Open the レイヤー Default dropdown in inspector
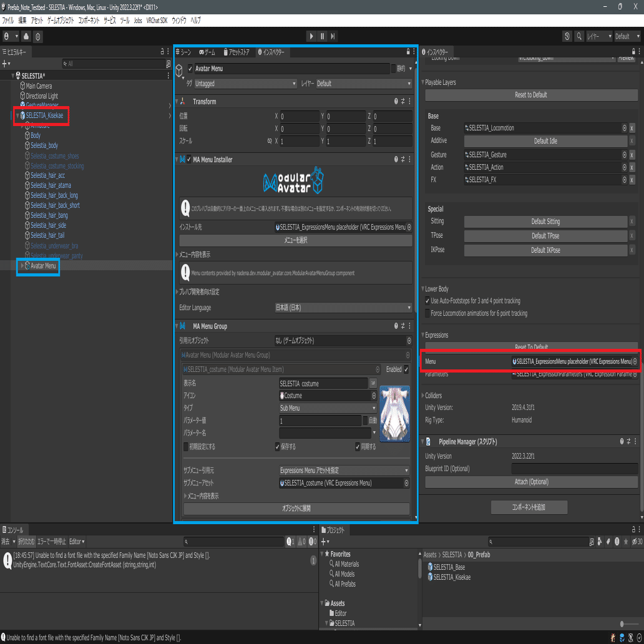 coord(363,84)
